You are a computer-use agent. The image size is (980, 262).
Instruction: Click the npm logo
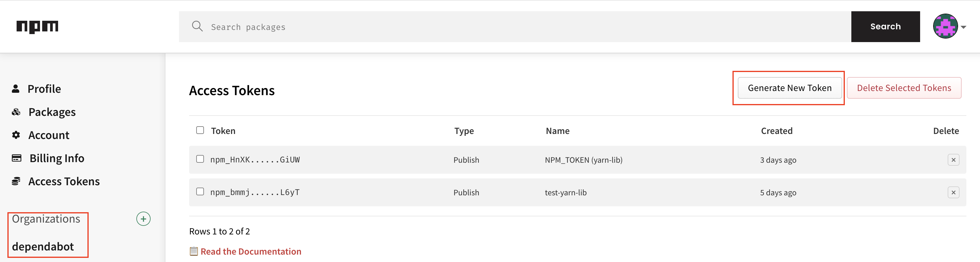point(37,27)
